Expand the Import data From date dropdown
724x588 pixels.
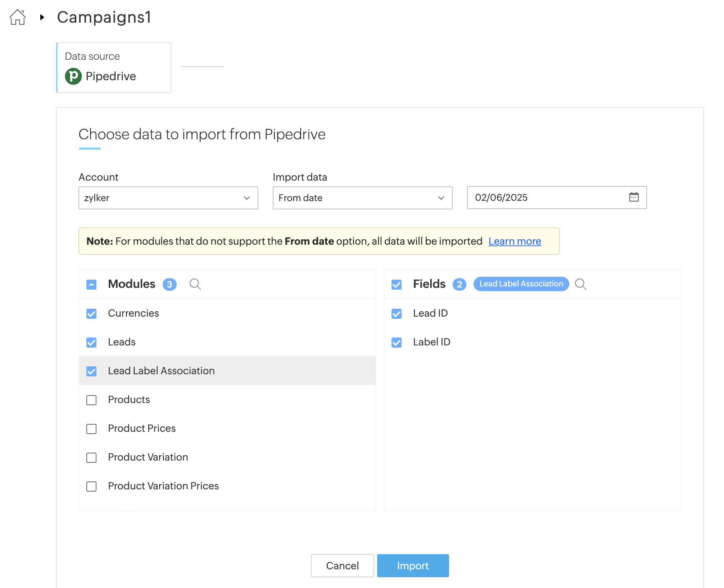tap(362, 198)
